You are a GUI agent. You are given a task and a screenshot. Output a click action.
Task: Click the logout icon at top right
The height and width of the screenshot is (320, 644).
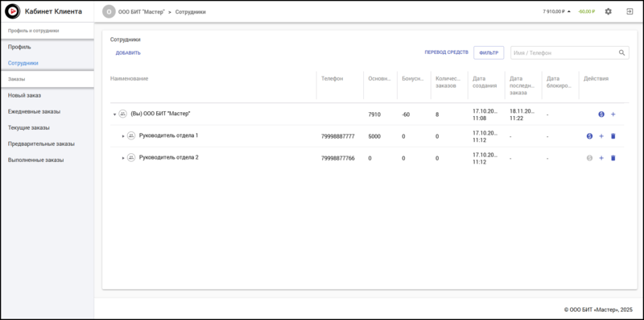pos(630,11)
